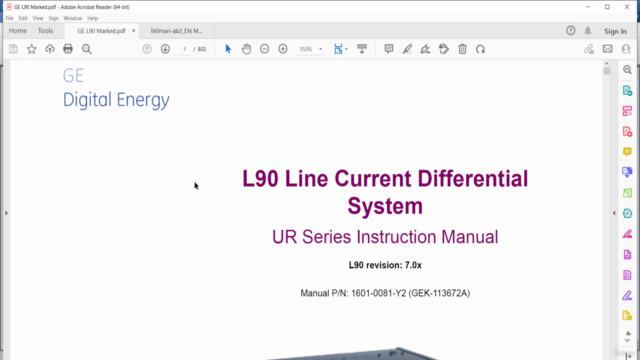Select the GE L90 Marked.pdf tab

[101, 31]
